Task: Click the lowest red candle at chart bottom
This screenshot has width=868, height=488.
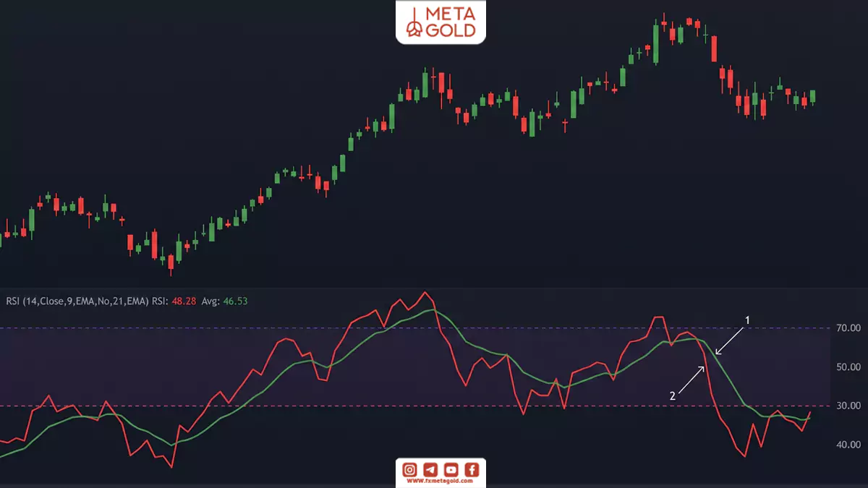Action: 171,264
